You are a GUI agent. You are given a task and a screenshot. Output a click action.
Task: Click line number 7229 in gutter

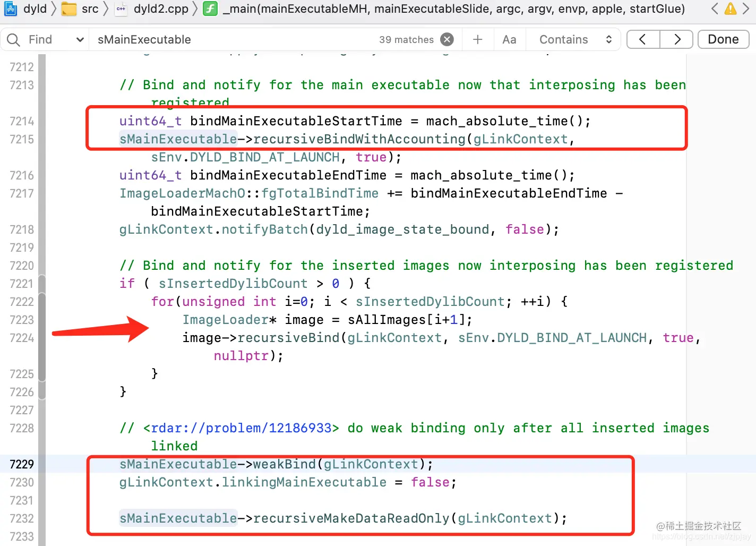point(22,464)
